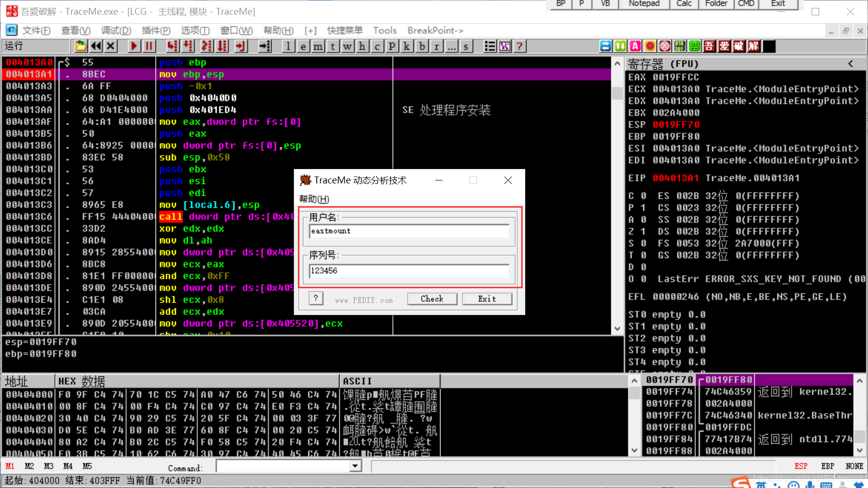The image size is (868, 488).
Task: Open Windows list via the 'w' button
Action: [348, 46]
